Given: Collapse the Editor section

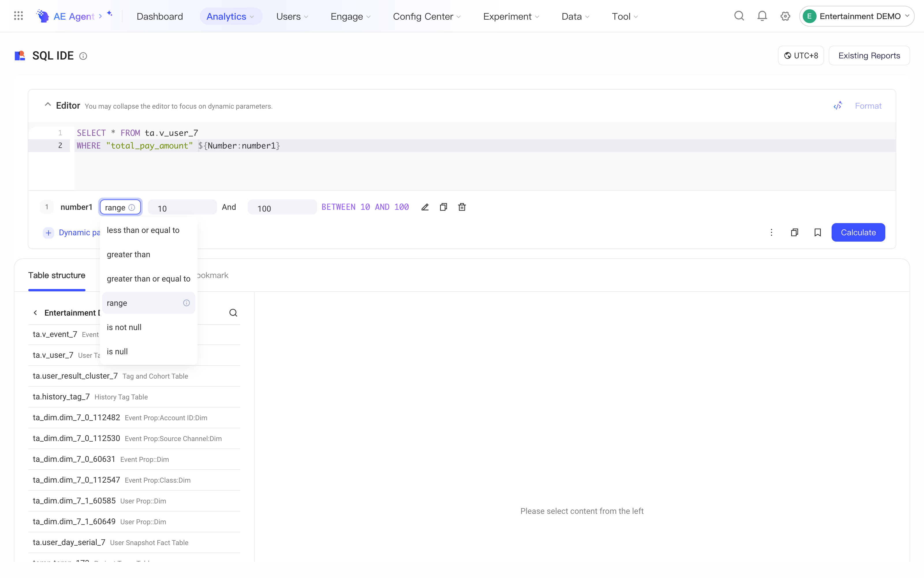Looking at the screenshot, I should [48, 104].
